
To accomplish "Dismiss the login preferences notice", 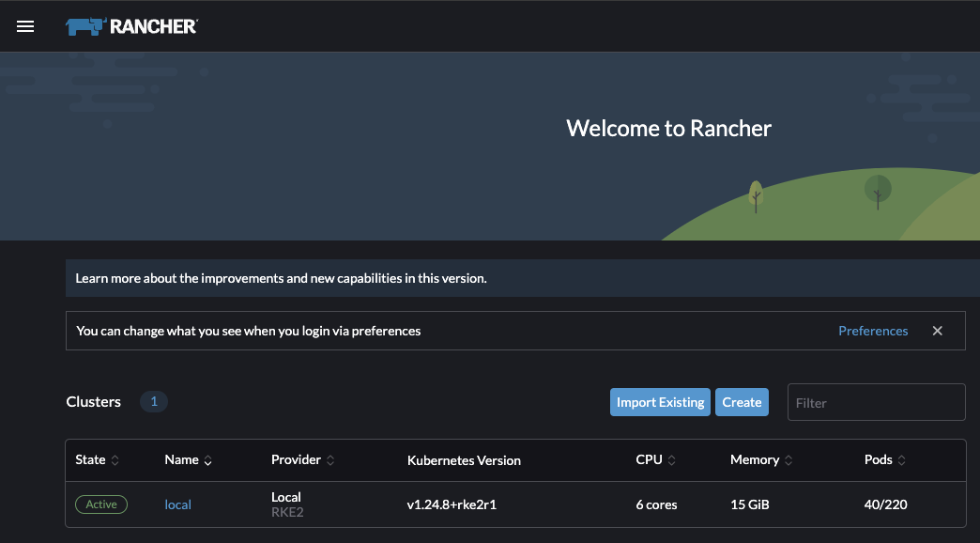I will [x=937, y=331].
